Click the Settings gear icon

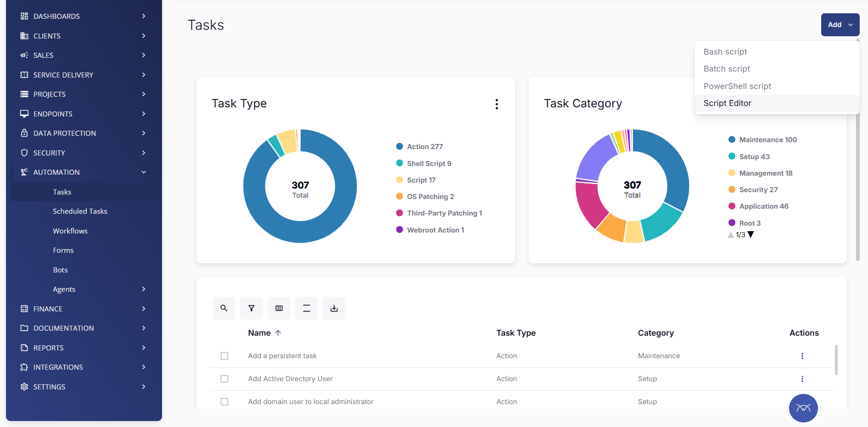pyautogui.click(x=24, y=387)
